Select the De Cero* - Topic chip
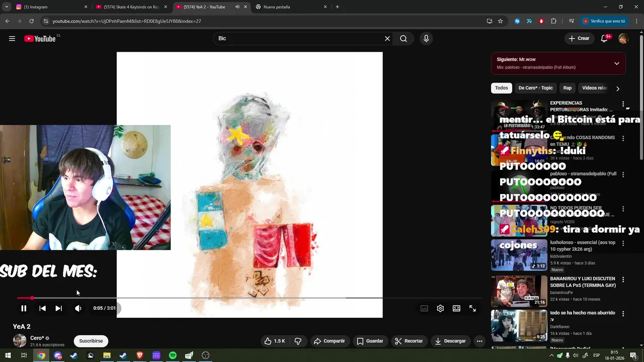 pyautogui.click(x=535, y=88)
